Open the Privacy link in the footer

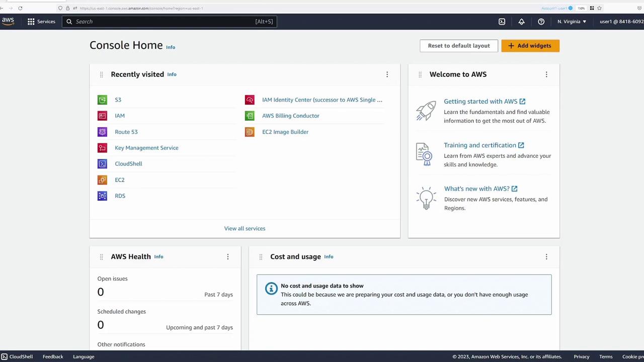point(581,356)
